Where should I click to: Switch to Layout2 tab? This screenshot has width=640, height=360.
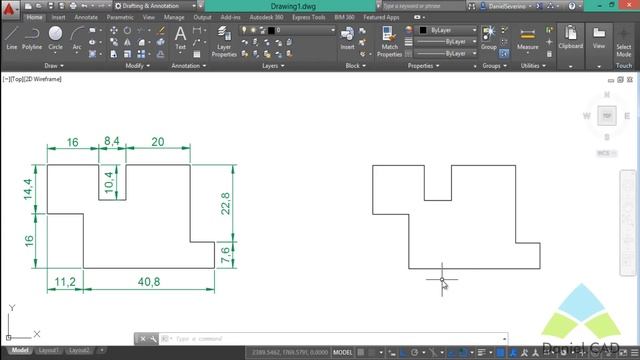[79, 351]
